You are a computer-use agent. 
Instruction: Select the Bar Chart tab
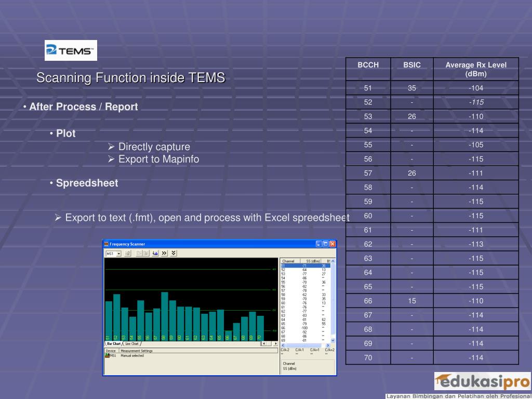pyautogui.click(x=114, y=344)
